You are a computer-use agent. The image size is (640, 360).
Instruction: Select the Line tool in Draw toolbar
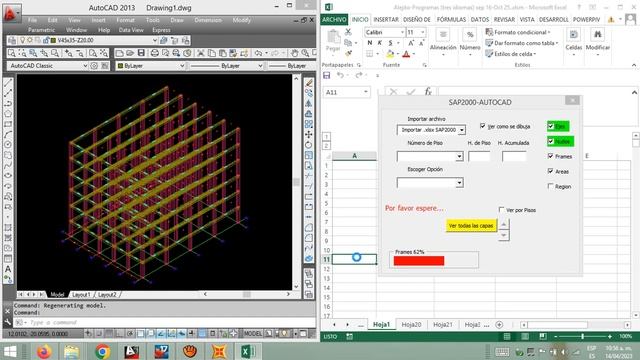(x=8, y=83)
